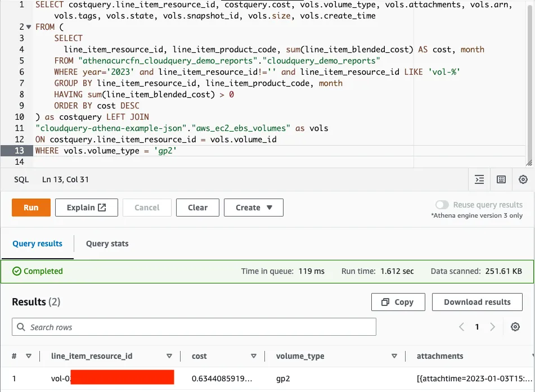
Task: Click the attachtime attachments cell
Action: tap(474, 379)
